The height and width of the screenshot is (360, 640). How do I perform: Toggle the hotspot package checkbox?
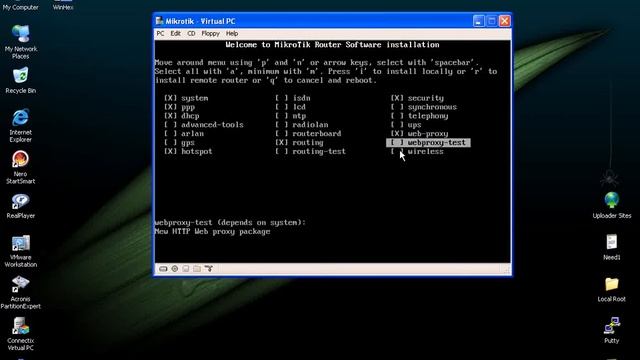[x=170, y=151]
